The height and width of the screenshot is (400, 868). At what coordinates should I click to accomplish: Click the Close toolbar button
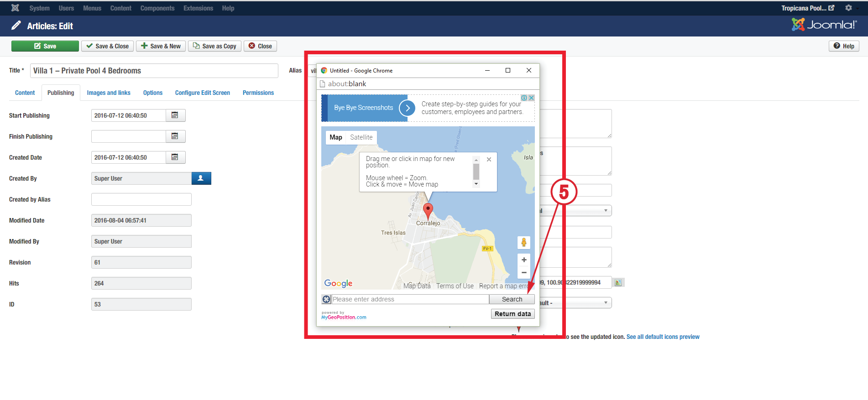(x=260, y=46)
